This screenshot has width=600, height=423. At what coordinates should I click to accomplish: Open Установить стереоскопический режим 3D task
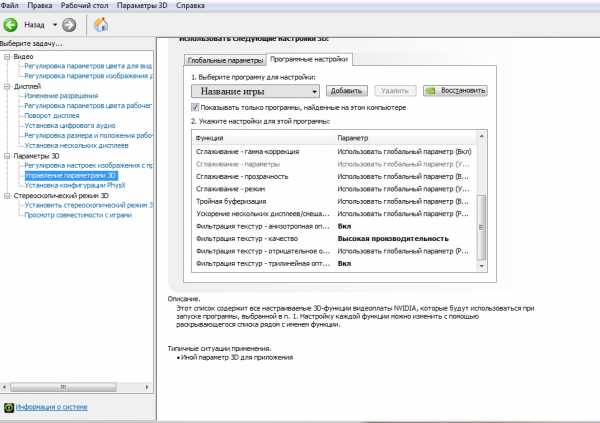coord(88,205)
